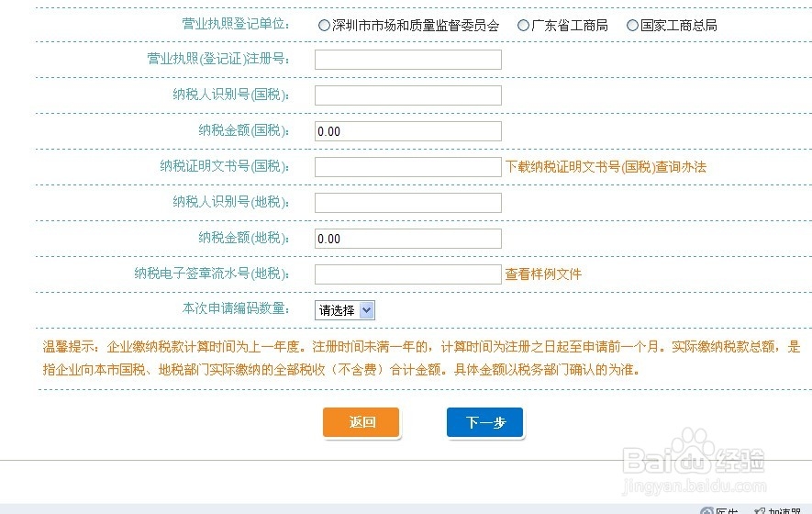Select the 纳税金额(地税) amount field

point(407,239)
